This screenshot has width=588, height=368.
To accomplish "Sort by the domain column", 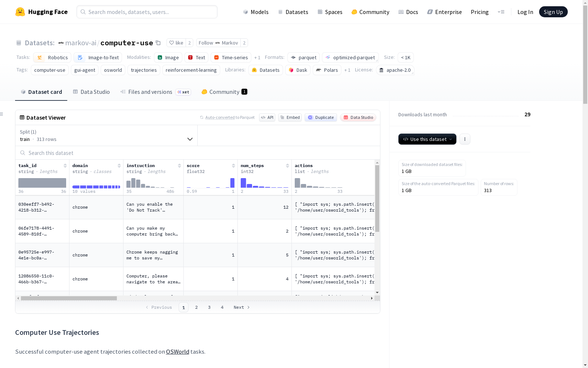I will click(119, 166).
